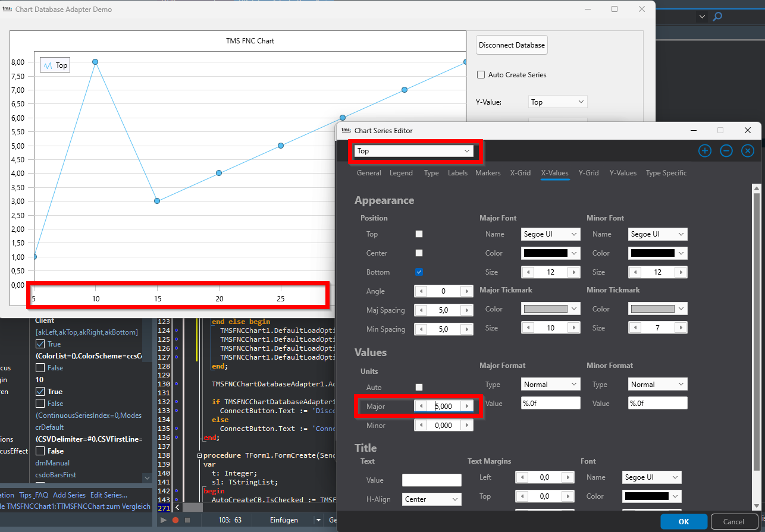The height and width of the screenshot is (532, 765).
Task: Uncheck the Bottom position checkbox
Action: (419, 272)
